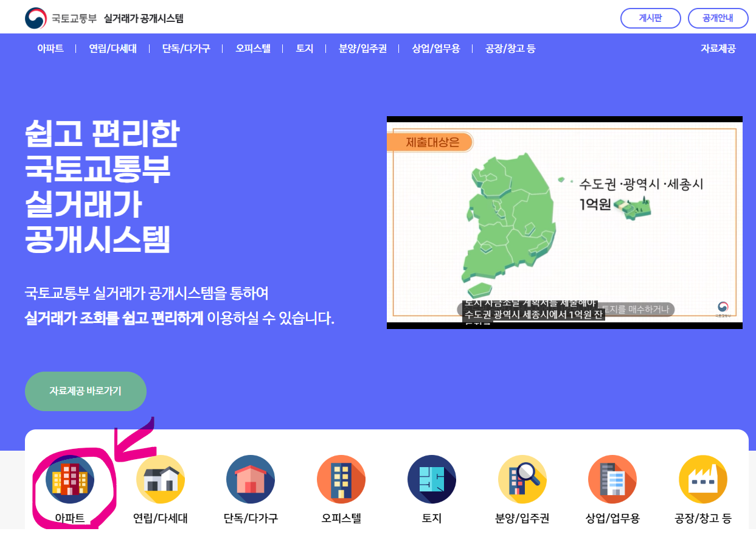Click the 토지 label under the icons

(432, 519)
